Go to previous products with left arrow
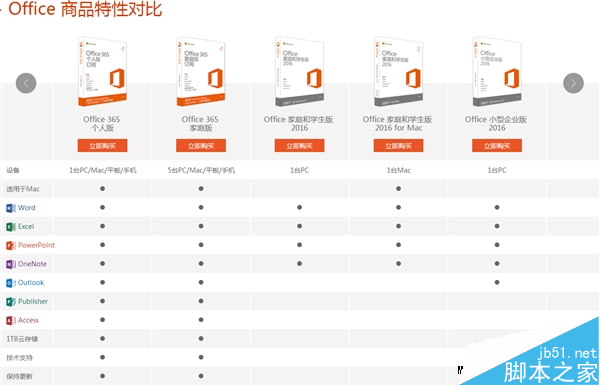 click(26, 83)
